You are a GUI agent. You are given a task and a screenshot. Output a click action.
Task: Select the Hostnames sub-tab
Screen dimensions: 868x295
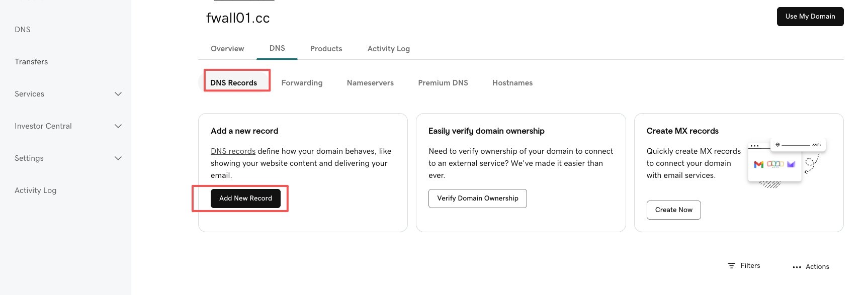click(512, 83)
